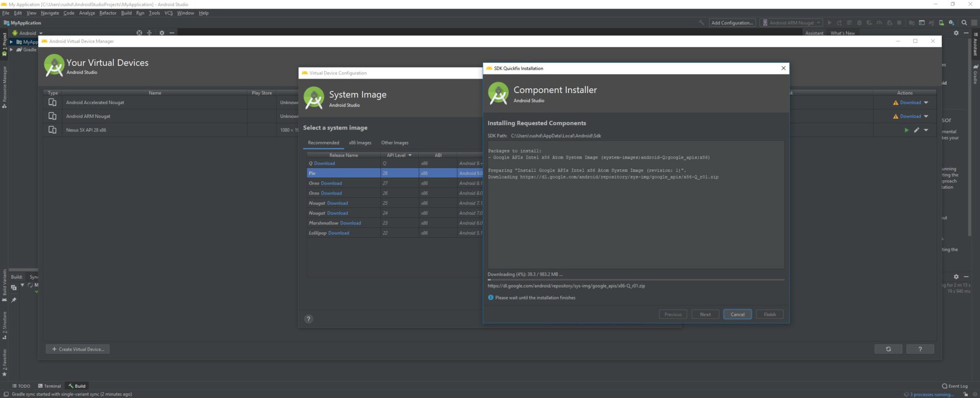Hide the Project panel with minus icon
980x398 pixels.
point(172,33)
